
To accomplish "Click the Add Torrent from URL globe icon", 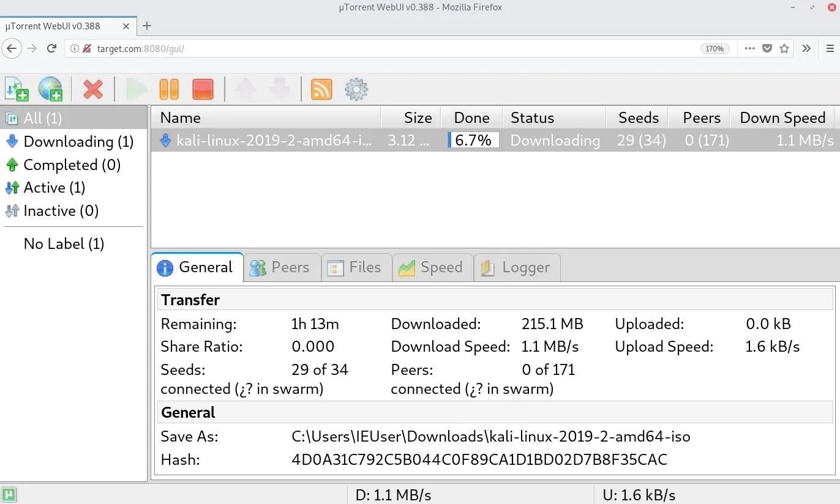I will (x=50, y=89).
